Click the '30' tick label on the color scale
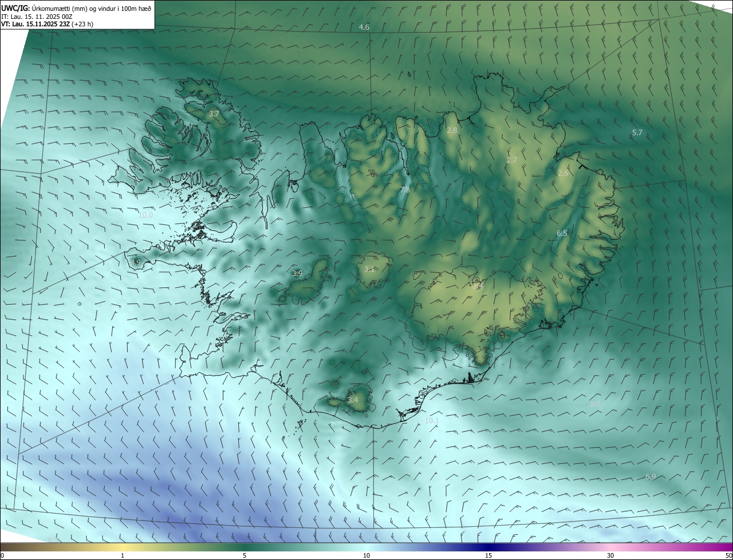 click(610, 555)
